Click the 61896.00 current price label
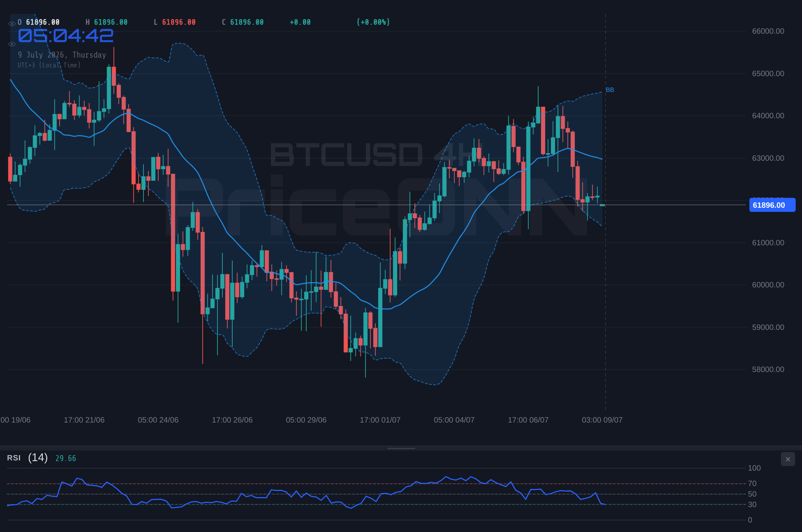Viewport: 802px width, 532px height. point(772,205)
